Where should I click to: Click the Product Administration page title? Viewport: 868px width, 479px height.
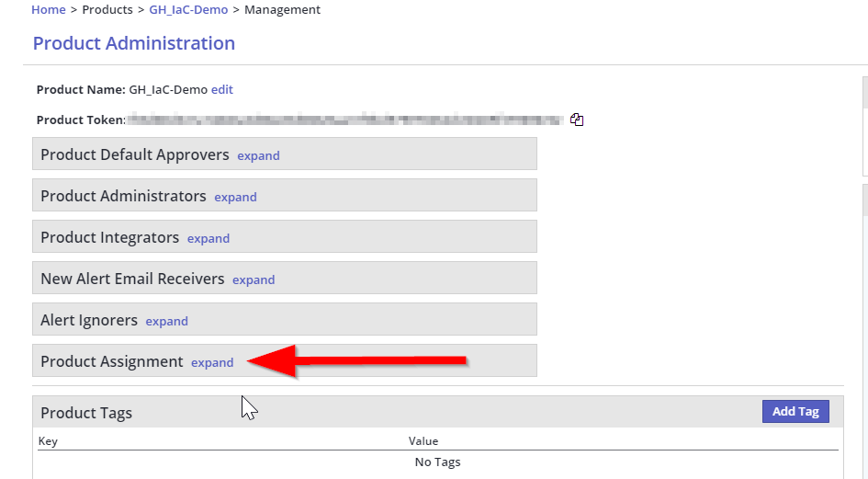click(x=134, y=43)
